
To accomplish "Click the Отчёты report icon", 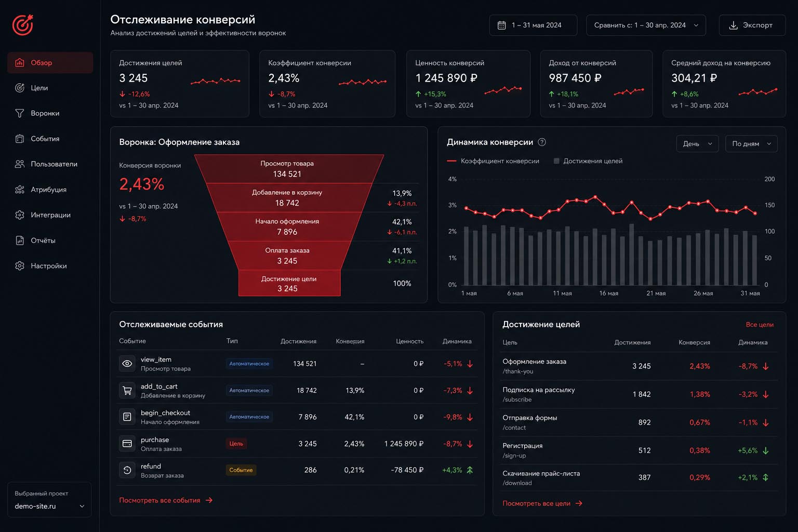I will 20,241.
